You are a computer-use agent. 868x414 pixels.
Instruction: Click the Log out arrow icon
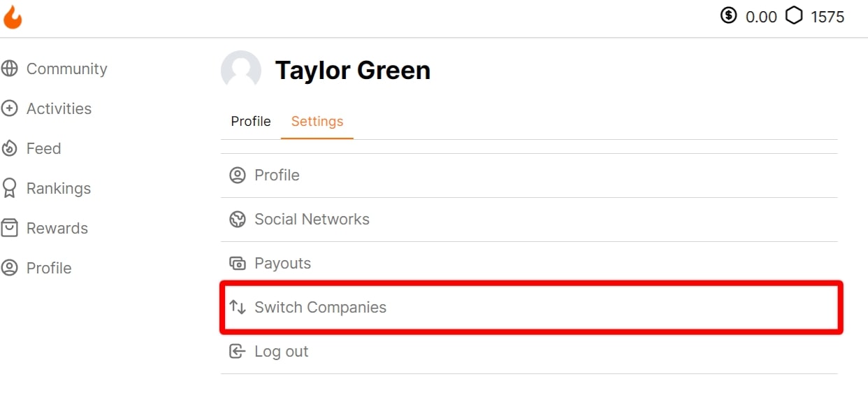238,351
